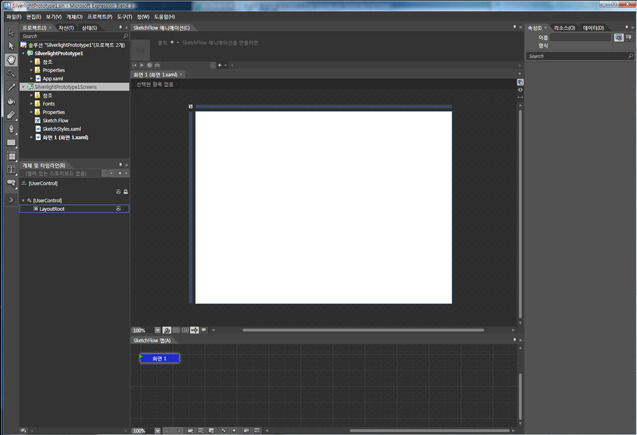637x435 pixels.
Task: Open the 프로젝트(P) menu
Action: [100, 17]
